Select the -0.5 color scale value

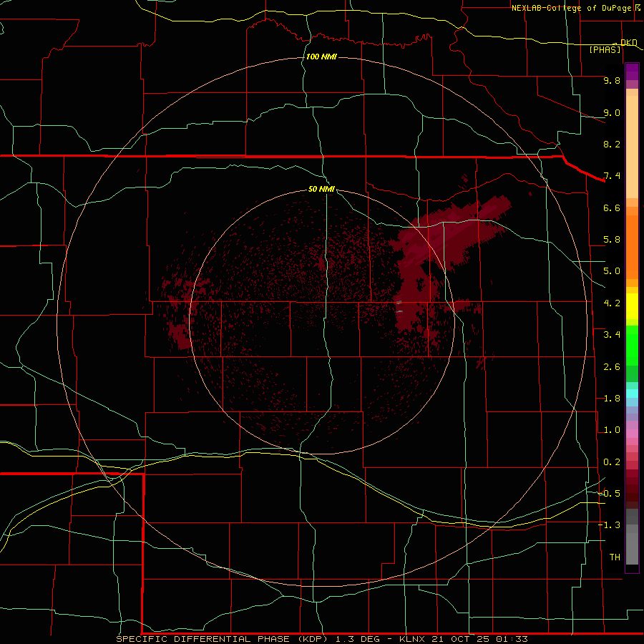click(x=610, y=494)
